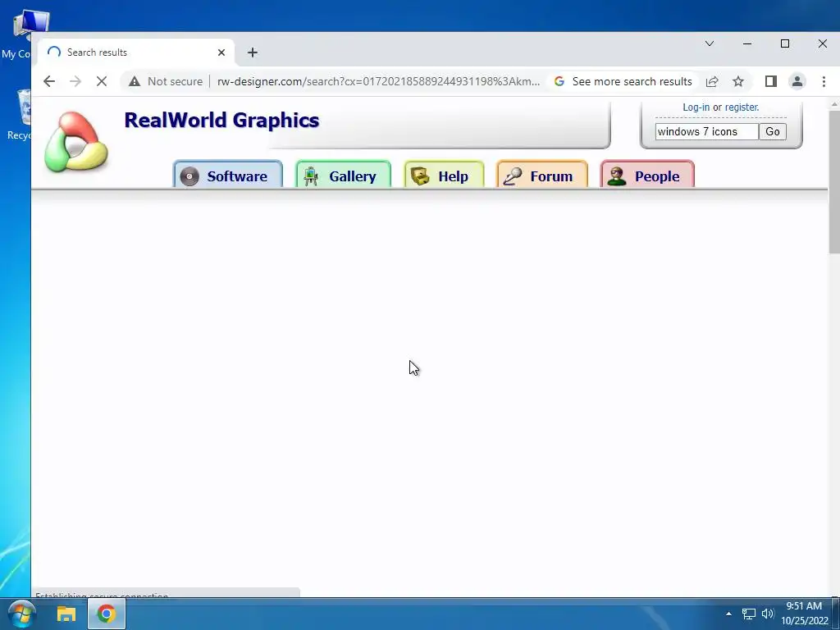The width and height of the screenshot is (840, 630).
Task: Open a new browser tab
Action: [x=253, y=52]
